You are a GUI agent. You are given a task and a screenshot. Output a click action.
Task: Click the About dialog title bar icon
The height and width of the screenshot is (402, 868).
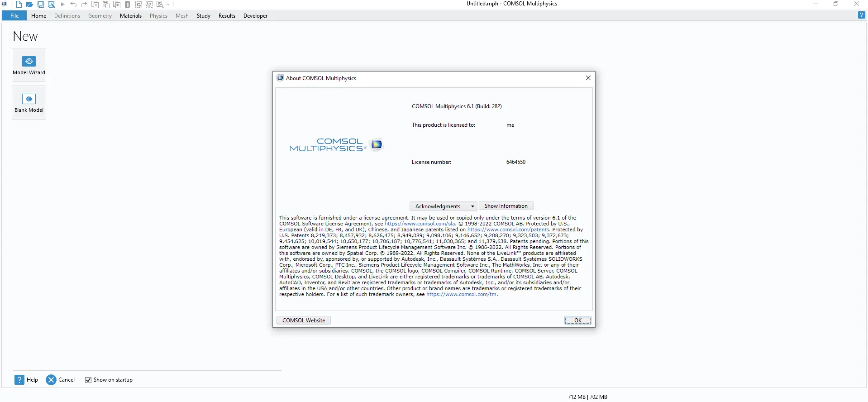[x=280, y=78]
